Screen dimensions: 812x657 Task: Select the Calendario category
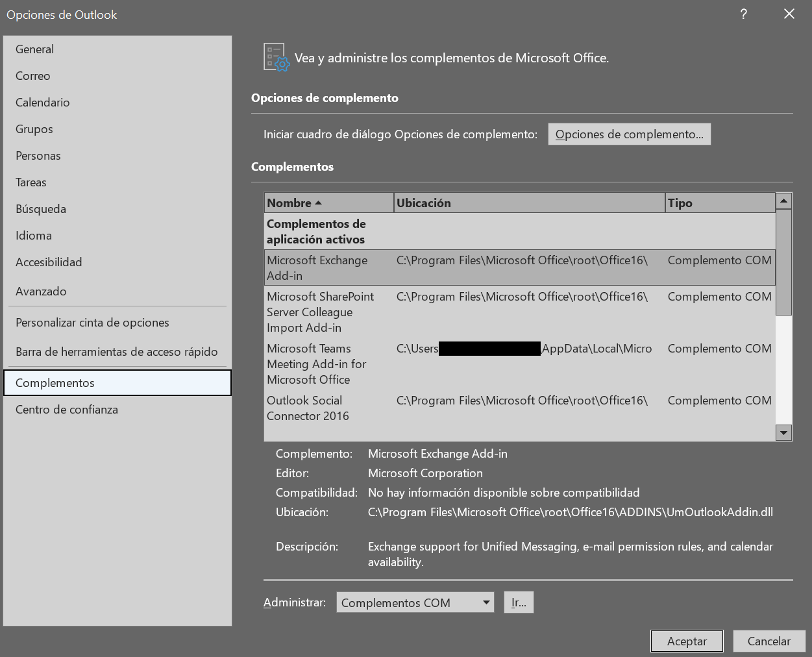point(117,103)
